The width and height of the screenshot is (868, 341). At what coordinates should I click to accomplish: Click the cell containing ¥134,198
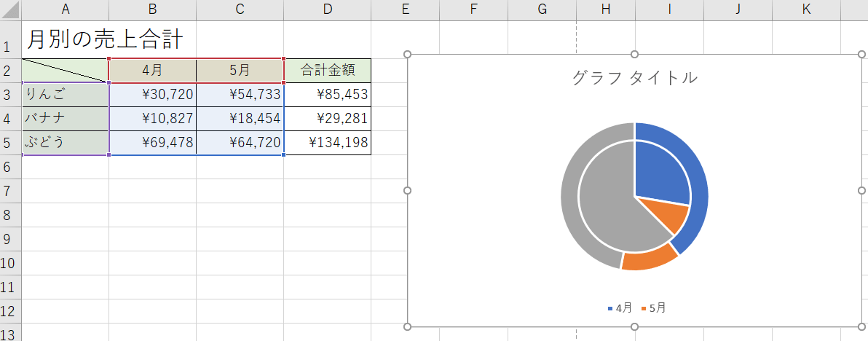coord(328,142)
